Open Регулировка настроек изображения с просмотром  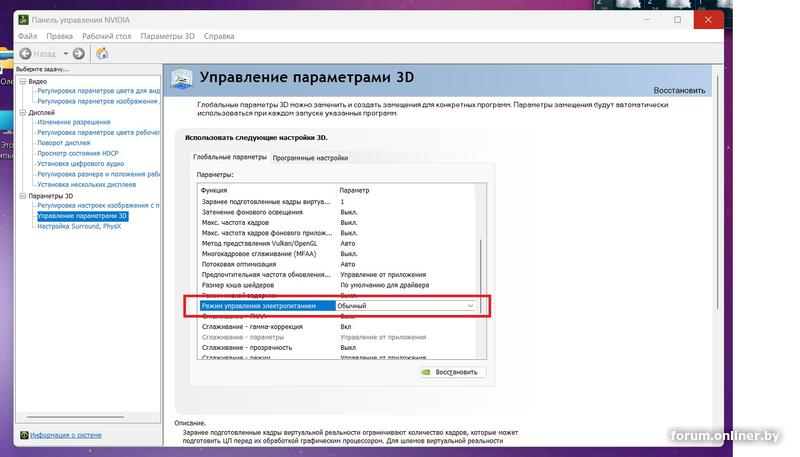coord(98,205)
